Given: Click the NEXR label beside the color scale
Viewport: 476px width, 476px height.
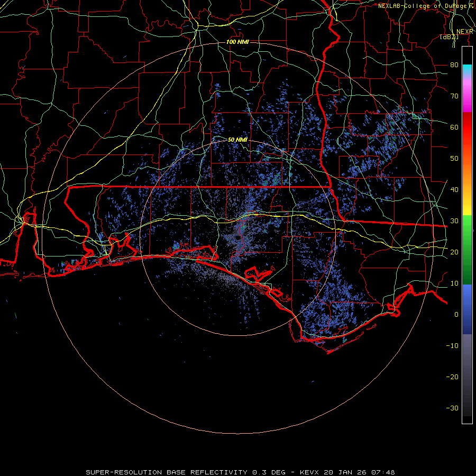Looking at the screenshot, I should click(465, 32).
